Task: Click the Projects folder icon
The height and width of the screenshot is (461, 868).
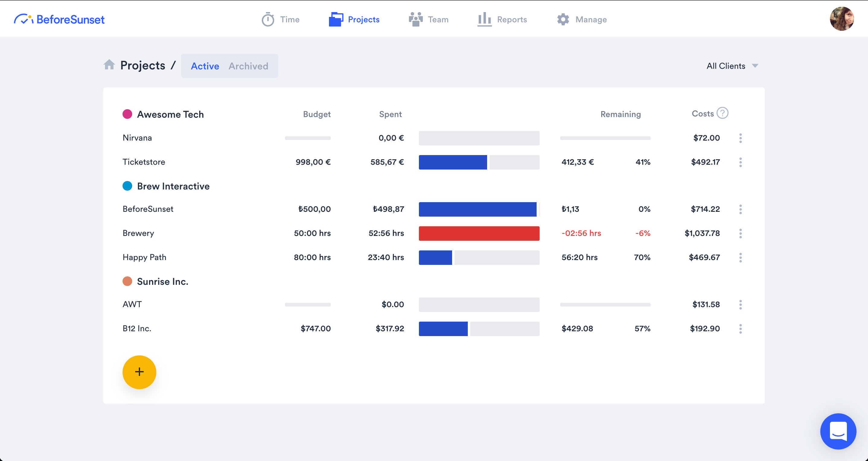Action: click(x=336, y=19)
